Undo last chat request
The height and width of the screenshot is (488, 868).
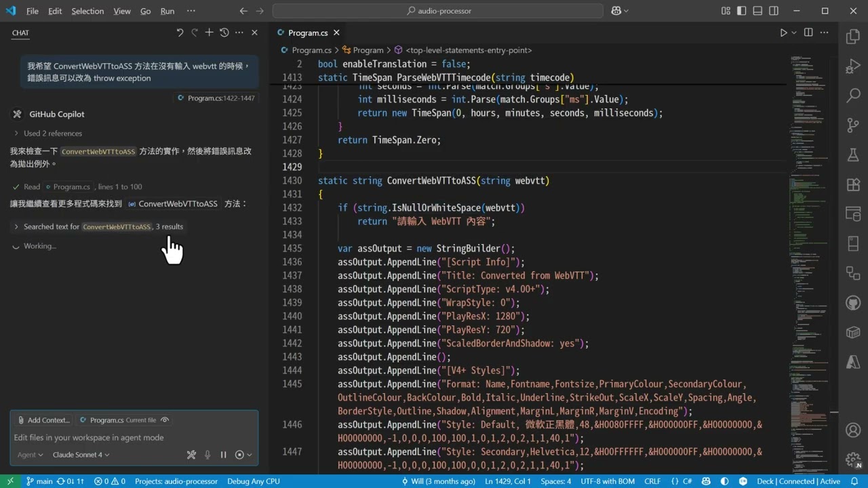pyautogui.click(x=180, y=33)
